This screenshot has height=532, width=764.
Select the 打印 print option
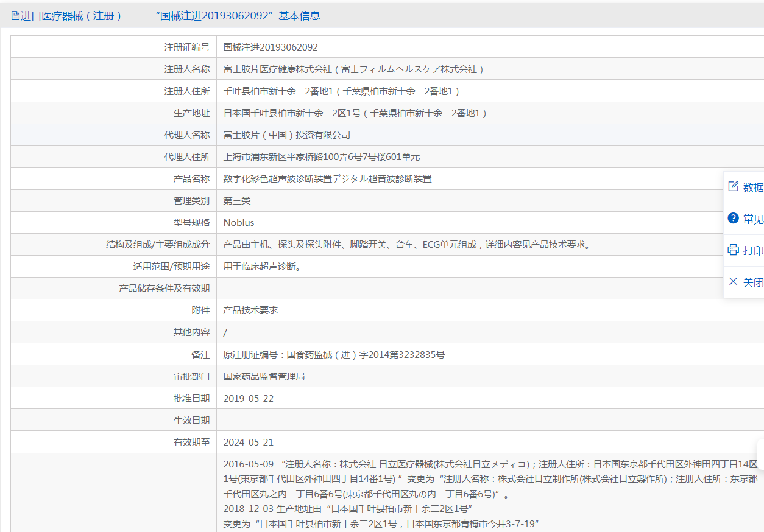744,251
